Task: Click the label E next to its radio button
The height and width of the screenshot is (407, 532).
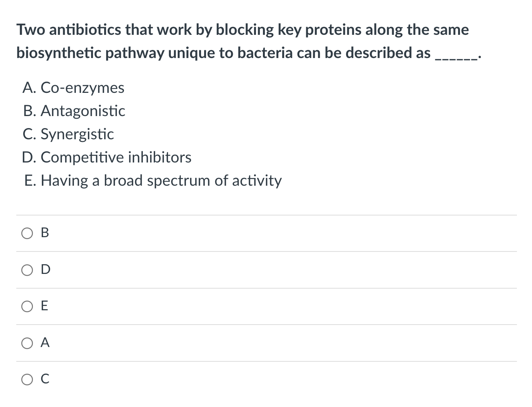Action: (44, 306)
